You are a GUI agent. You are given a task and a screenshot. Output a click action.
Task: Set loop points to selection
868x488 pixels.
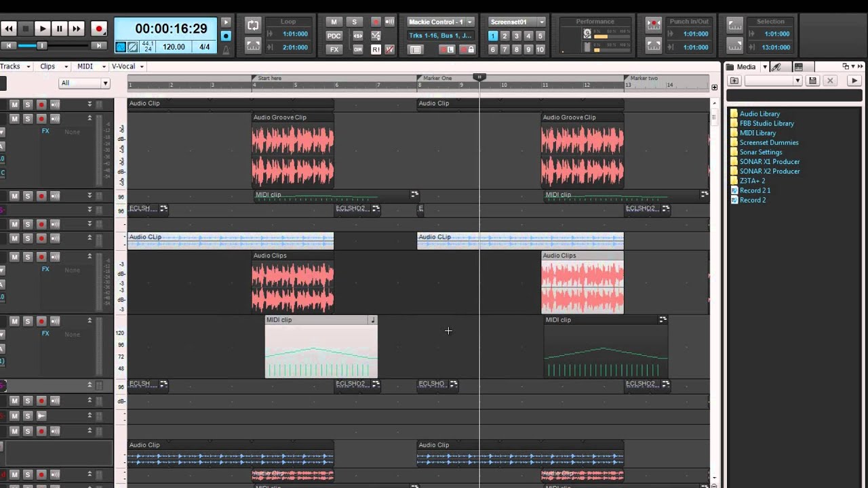(253, 45)
